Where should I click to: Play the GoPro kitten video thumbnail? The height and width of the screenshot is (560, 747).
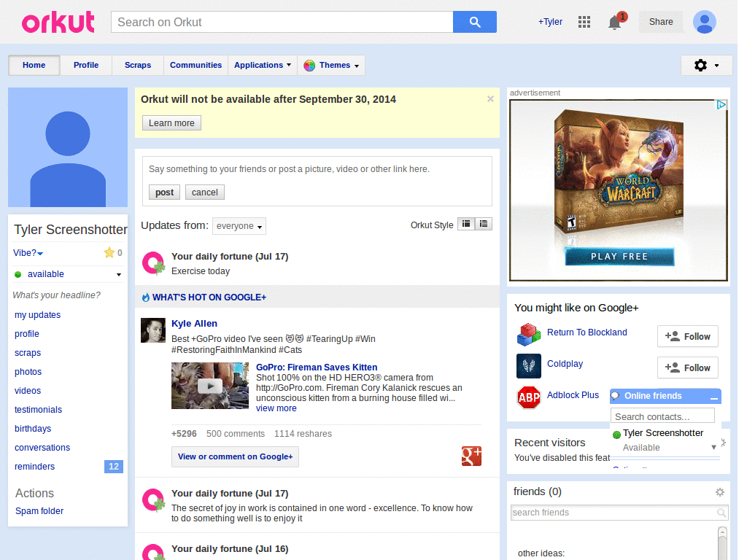209,386
